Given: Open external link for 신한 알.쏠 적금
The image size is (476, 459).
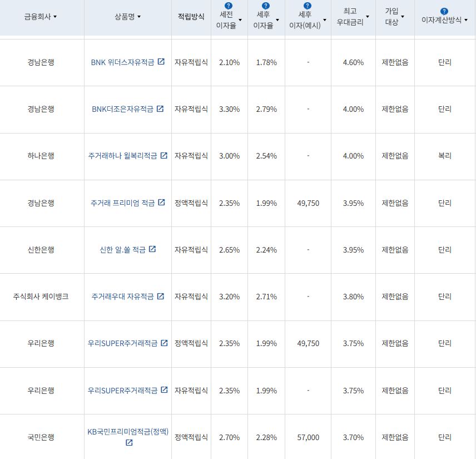Looking at the screenshot, I should click(x=153, y=250).
